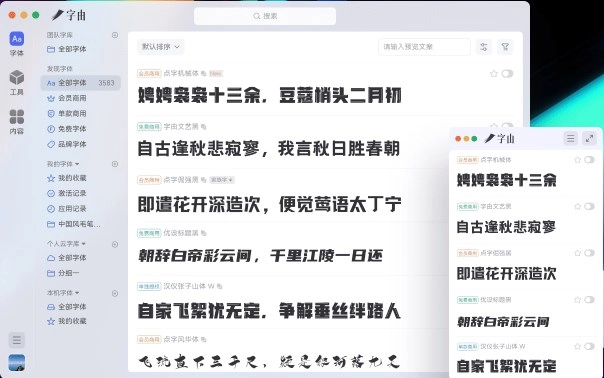Click the 单独授权 tag on 汉仪张子山体 row
Viewport: 604px width, 378px height.
(x=149, y=286)
